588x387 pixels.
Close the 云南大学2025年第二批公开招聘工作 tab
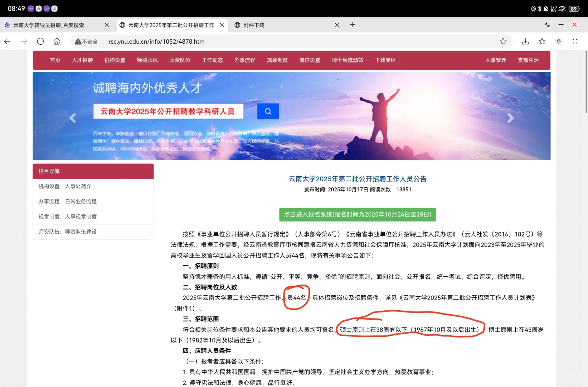[x=222, y=25]
